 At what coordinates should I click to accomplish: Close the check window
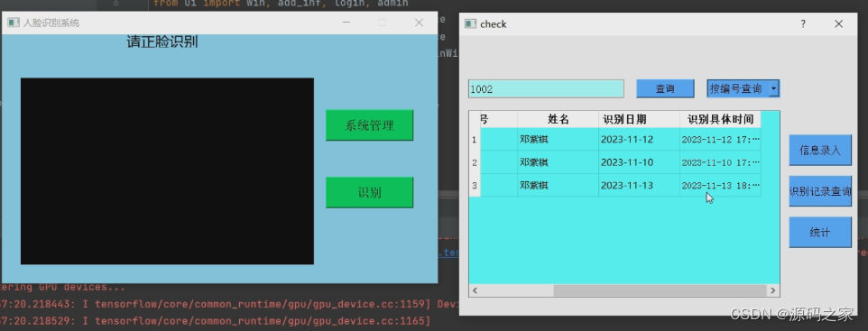click(838, 23)
